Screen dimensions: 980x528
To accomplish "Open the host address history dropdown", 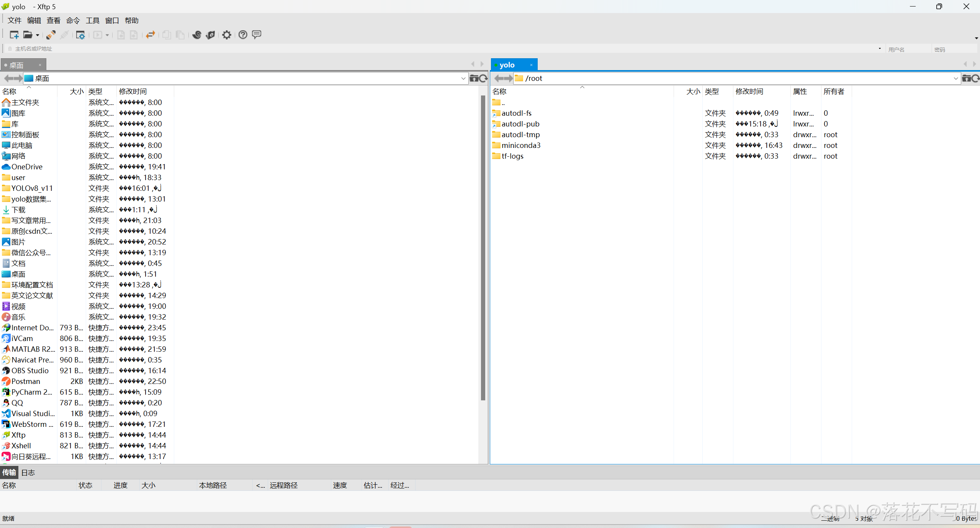I will 880,49.
